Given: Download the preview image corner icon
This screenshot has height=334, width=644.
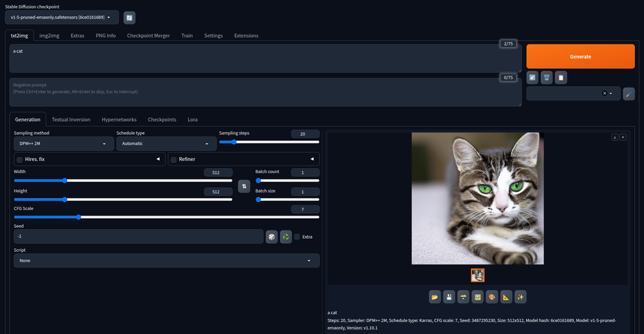Looking at the screenshot, I should click(615, 138).
